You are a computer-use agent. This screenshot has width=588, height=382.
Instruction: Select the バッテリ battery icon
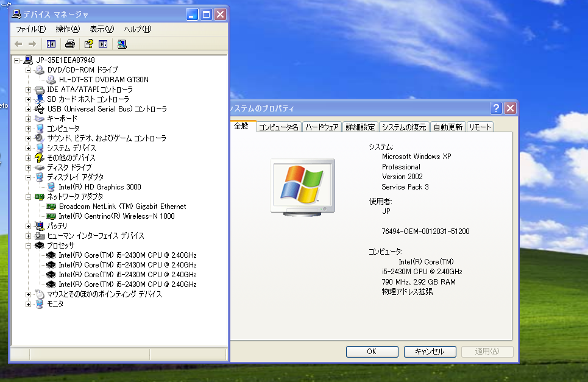coord(40,226)
